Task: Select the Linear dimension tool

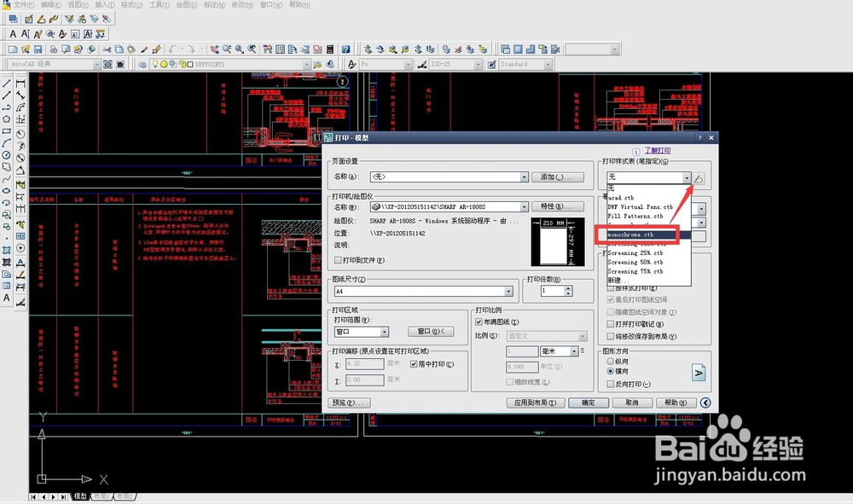Action: 20,84
